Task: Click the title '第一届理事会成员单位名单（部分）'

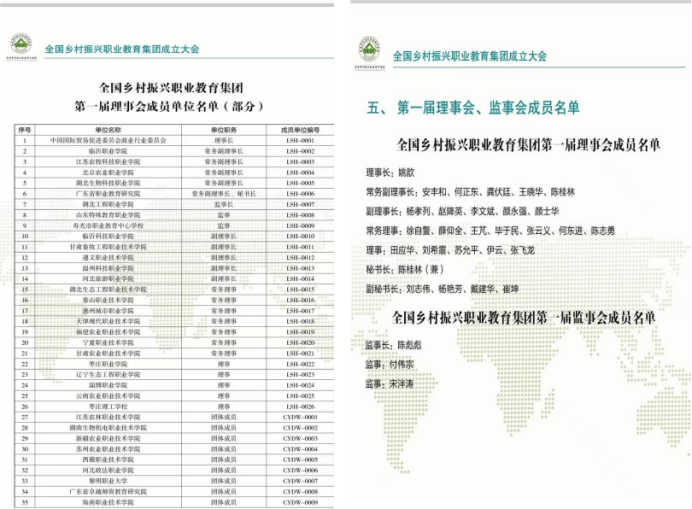Action: click(169, 106)
